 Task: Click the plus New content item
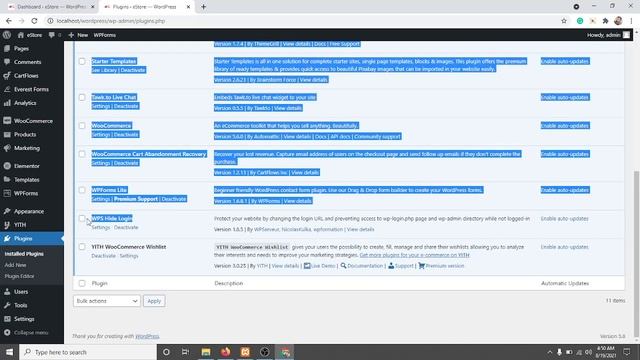pos(78,35)
